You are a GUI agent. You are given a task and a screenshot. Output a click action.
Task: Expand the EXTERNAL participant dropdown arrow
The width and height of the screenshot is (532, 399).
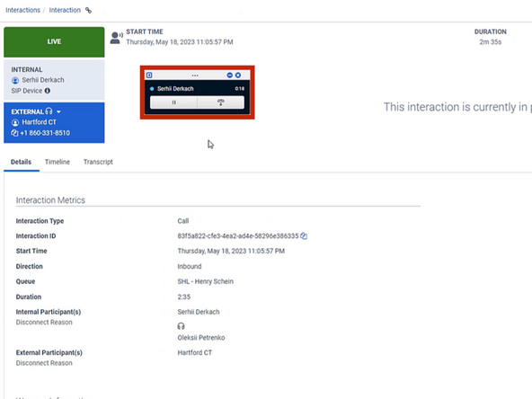click(x=58, y=111)
